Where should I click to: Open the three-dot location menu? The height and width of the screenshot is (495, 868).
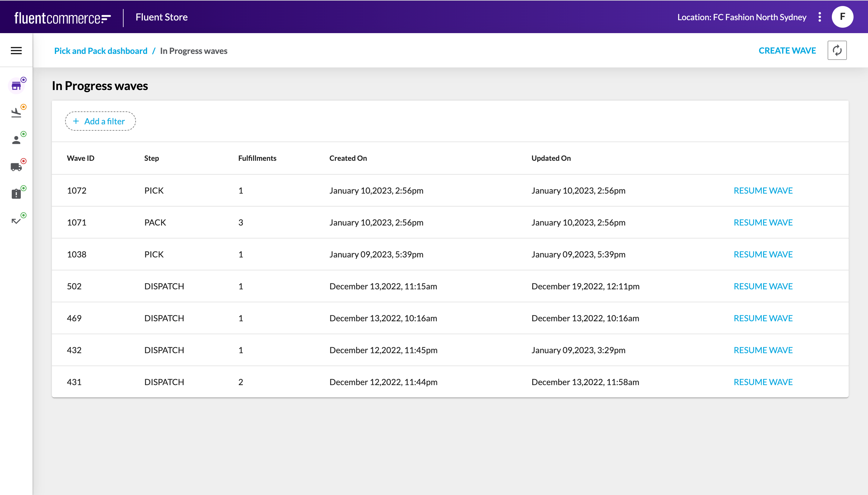[x=819, y=17]
